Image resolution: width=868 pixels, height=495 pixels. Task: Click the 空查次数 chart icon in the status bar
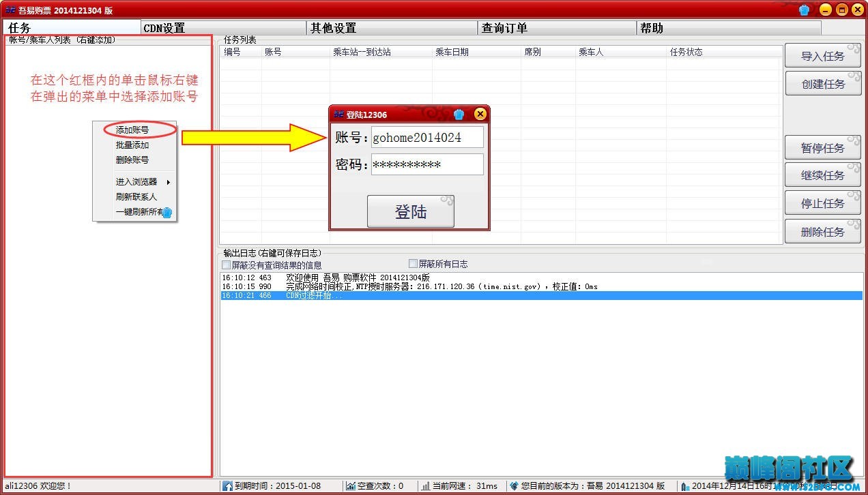pos(351,486)
